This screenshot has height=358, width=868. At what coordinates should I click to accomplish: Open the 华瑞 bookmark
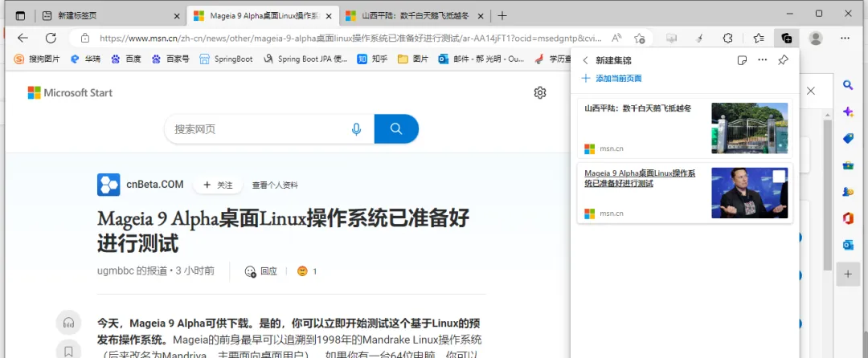86,59
